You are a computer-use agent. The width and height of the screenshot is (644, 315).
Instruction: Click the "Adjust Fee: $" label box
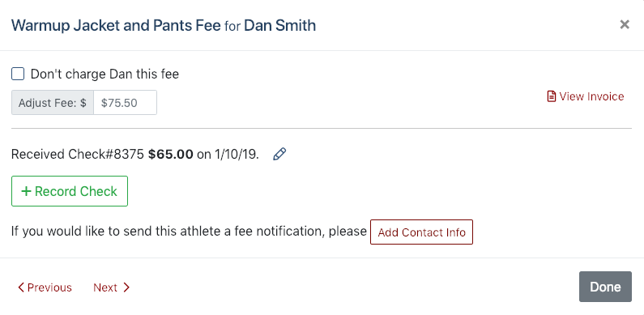(53, 103)
